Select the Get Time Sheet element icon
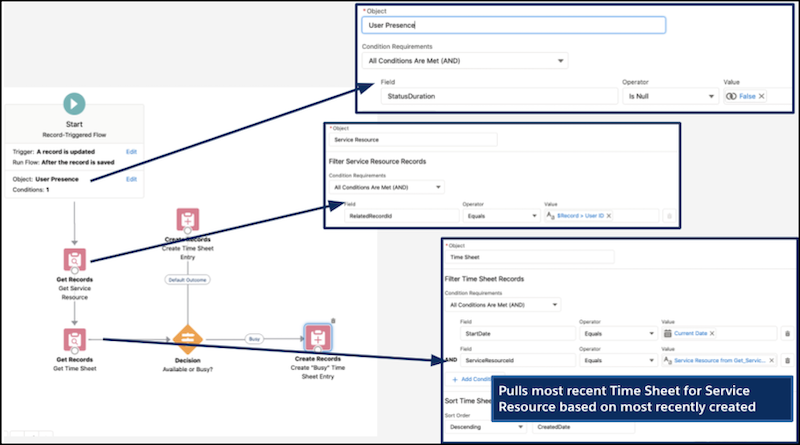This screenshot has height=445, width=800. coord(74,339)
